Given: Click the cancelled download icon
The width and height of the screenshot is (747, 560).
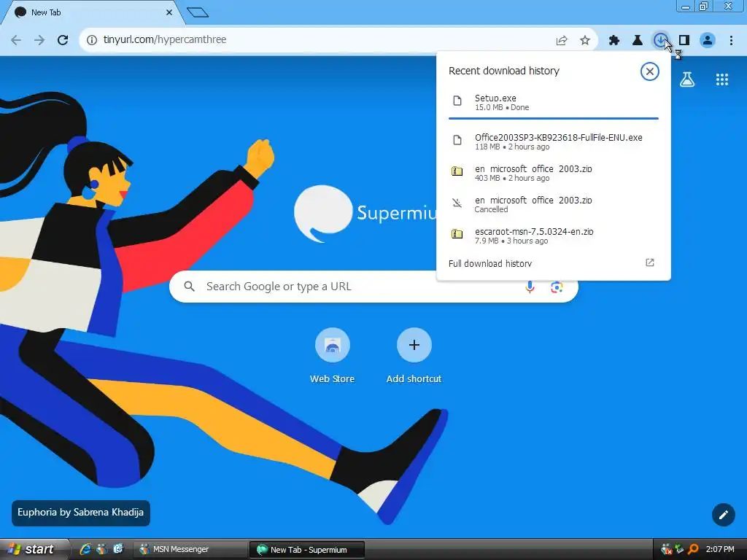Looking at the screenshot, I should 457,203.
